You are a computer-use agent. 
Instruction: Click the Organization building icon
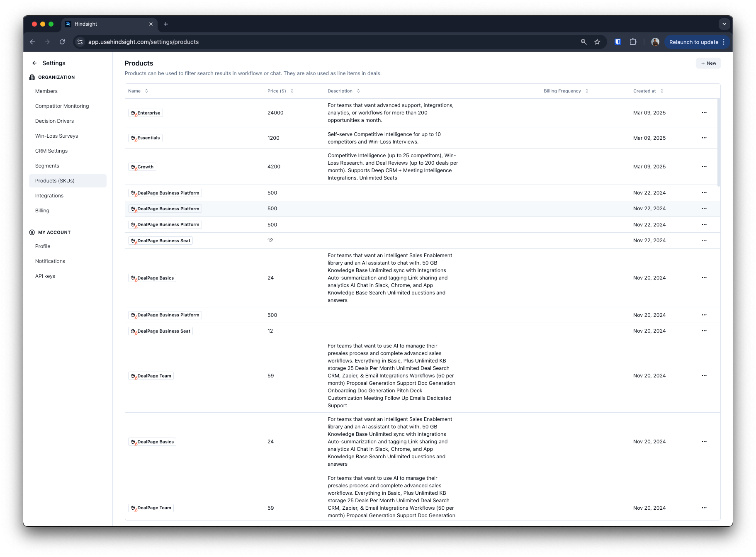pos(32,77)
